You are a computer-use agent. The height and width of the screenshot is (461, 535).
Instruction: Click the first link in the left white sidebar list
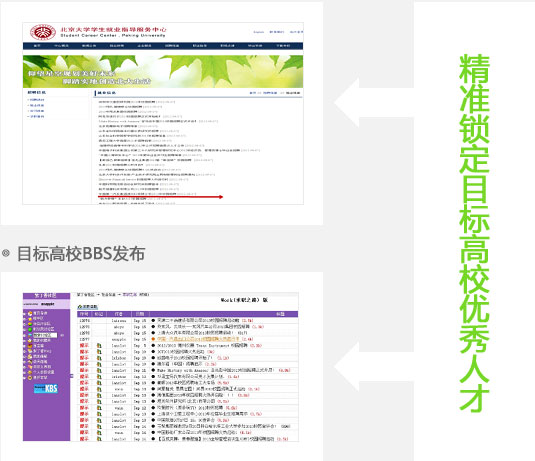(37, 100)
